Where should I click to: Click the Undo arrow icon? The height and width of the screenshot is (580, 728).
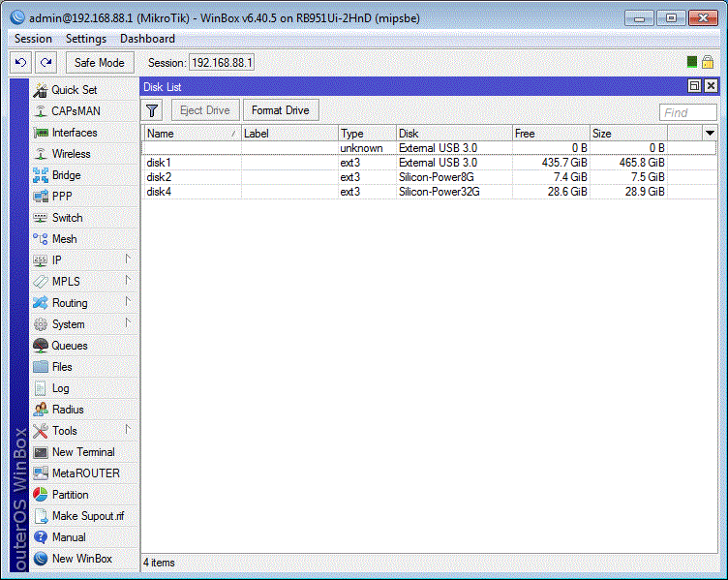20,62
